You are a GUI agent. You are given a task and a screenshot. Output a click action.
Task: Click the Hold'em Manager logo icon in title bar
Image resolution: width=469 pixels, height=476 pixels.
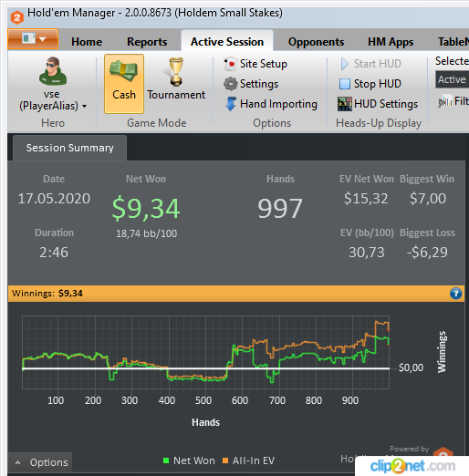pos(16,16)
